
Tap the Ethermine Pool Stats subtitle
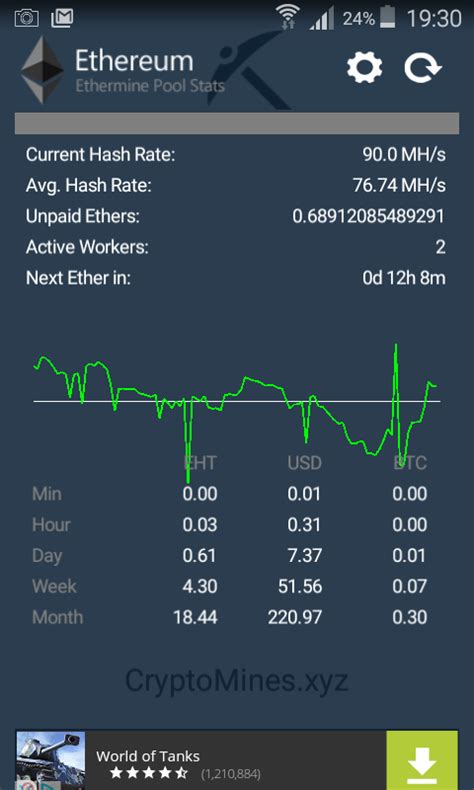(x=150, y=86)
